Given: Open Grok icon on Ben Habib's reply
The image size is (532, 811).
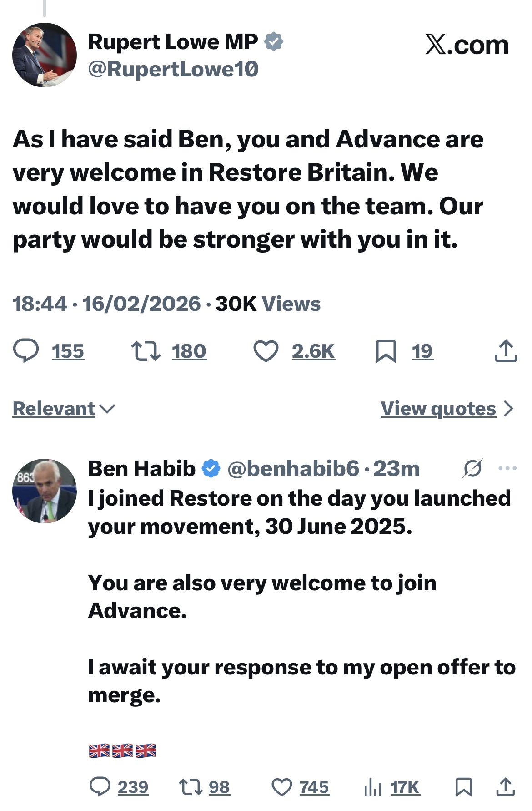Looking at the screenshot, I should click(x=473, y=468).
